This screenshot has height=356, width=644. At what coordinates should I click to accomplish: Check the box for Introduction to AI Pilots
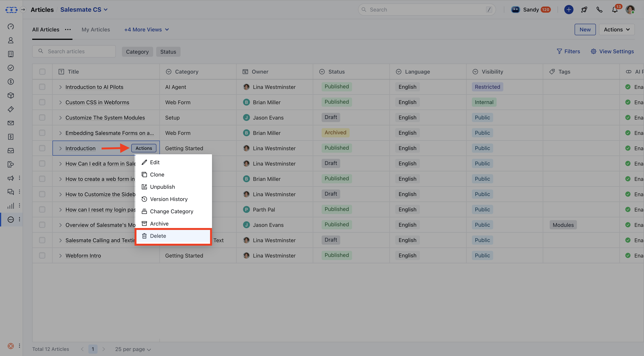[42, 87]
